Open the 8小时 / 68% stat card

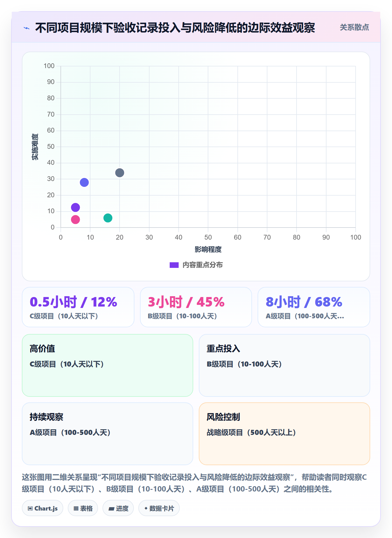314,307
